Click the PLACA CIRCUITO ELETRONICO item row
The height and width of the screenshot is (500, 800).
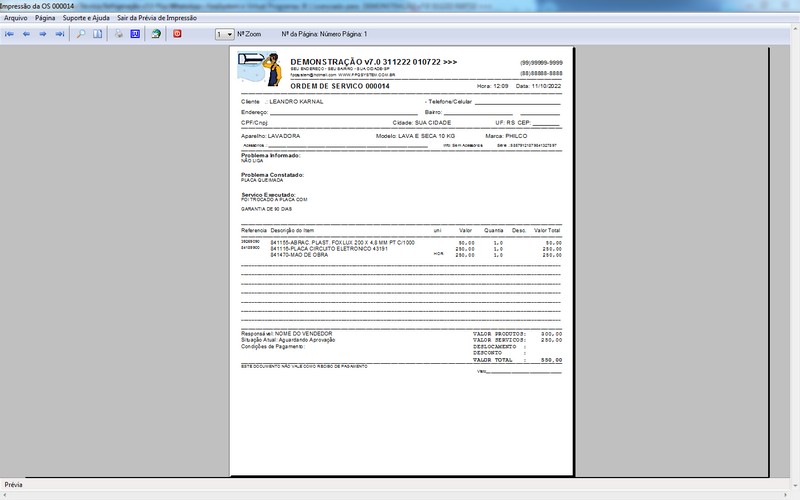(x=401, y=249)
